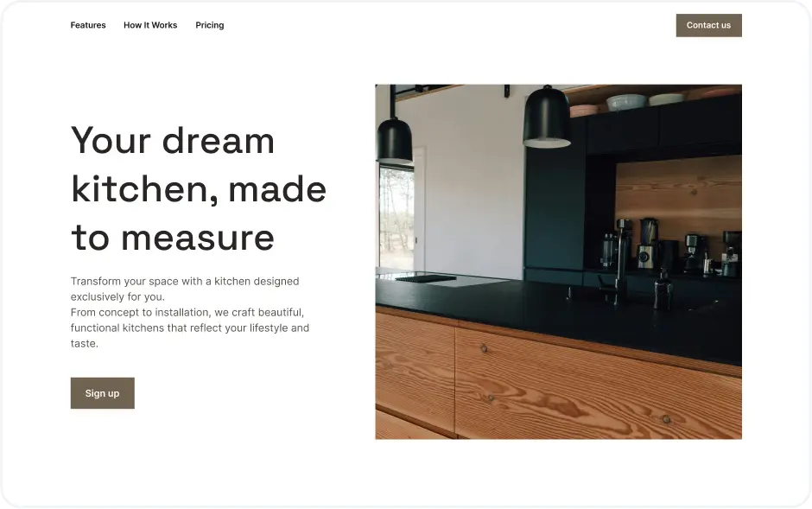Select the 'Your dream' headline line
This screenshot has width=812, height=509.
click(173, 141)
